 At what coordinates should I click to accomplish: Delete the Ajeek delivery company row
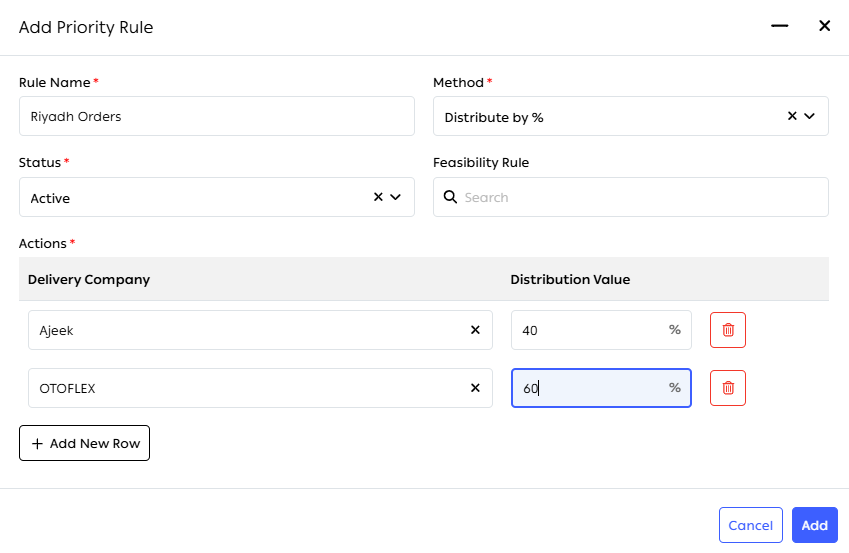[x=728, y=330]
